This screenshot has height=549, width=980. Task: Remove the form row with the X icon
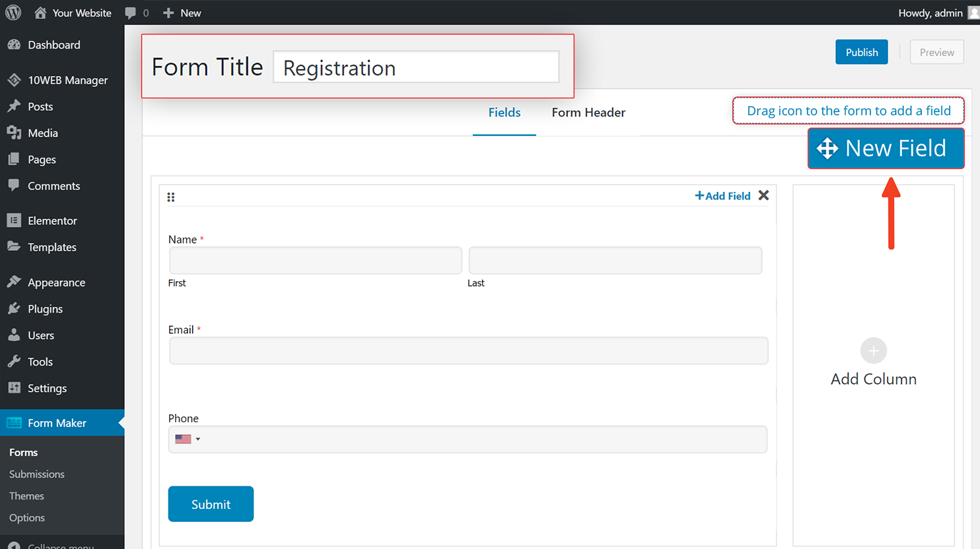[x=763, y=195]
